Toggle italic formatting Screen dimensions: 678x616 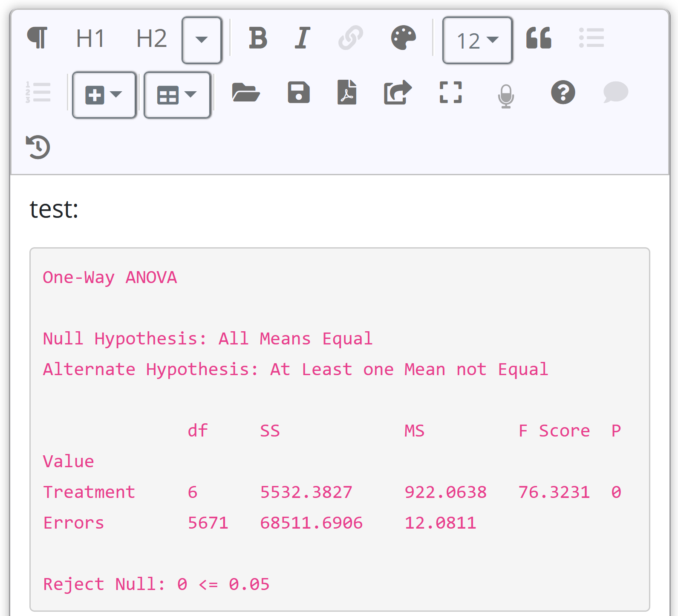click(x=303, y=38)
